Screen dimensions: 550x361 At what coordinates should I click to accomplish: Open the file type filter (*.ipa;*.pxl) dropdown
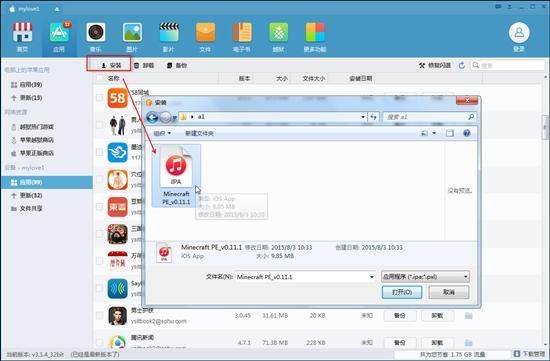point(425,277)
